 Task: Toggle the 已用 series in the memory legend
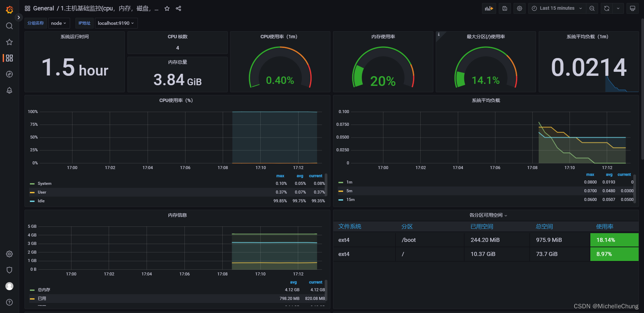pyautogui.click(x=42, y=299)
